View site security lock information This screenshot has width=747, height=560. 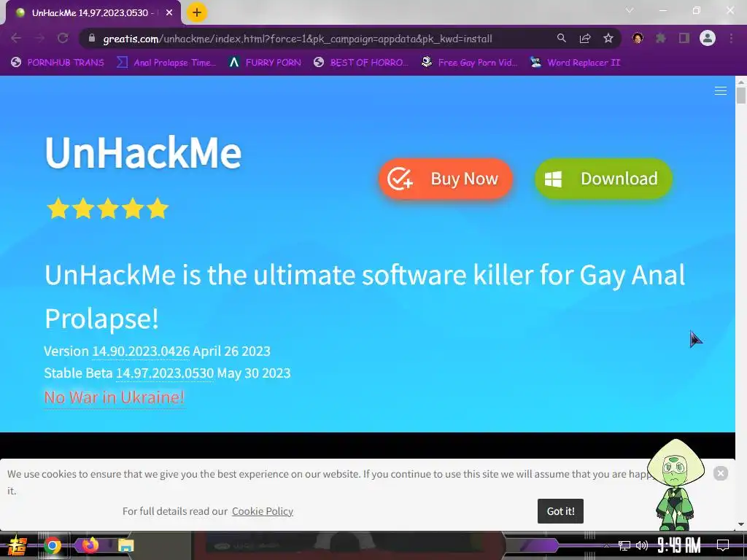tap(92, 39)
